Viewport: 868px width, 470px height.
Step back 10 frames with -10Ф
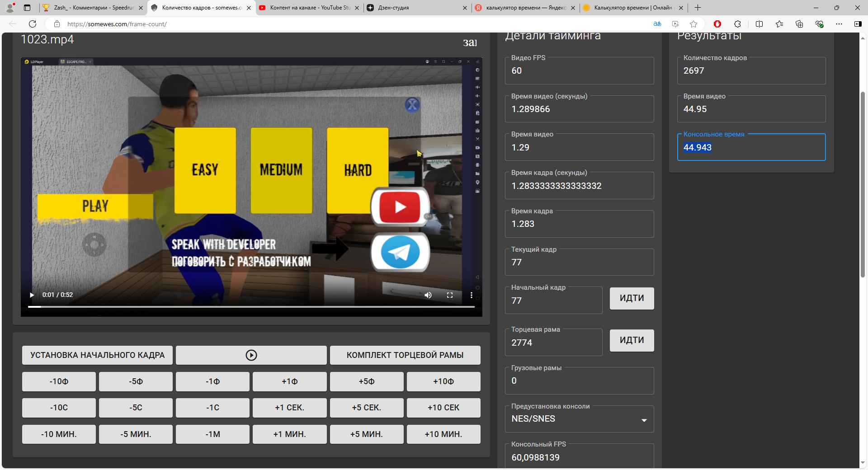pyautogui.click(x=59, y=382)
